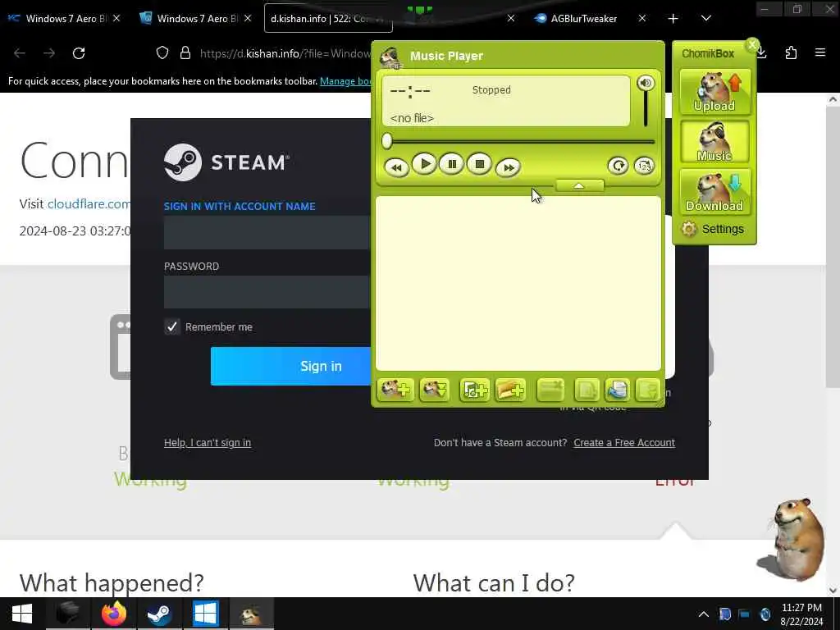Open the Firefox hamburger menu
The height and width of the screenshot is (630, 840).
pos(819,52)
